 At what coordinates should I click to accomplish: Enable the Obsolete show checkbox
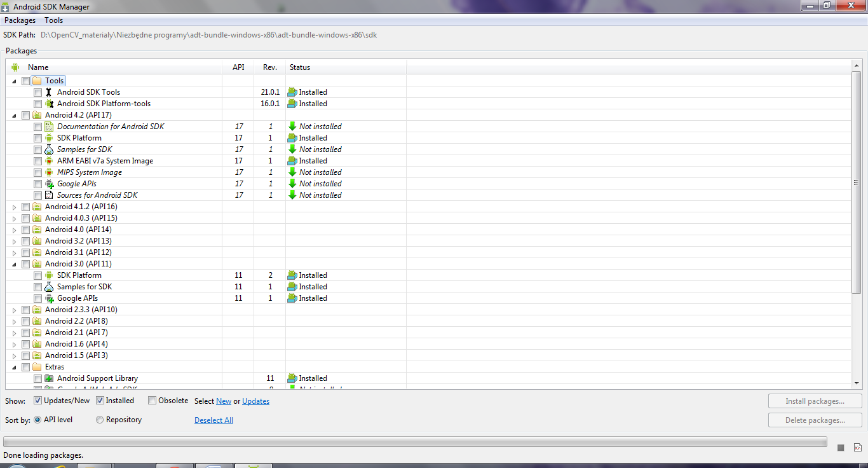click(152, 401)
